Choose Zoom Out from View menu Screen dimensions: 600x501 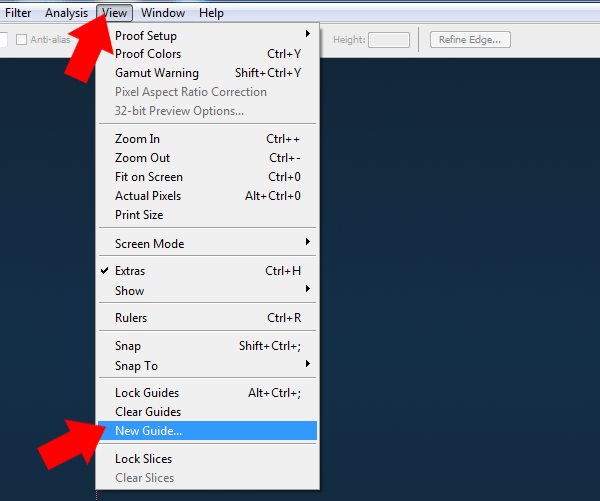(208, 158)
